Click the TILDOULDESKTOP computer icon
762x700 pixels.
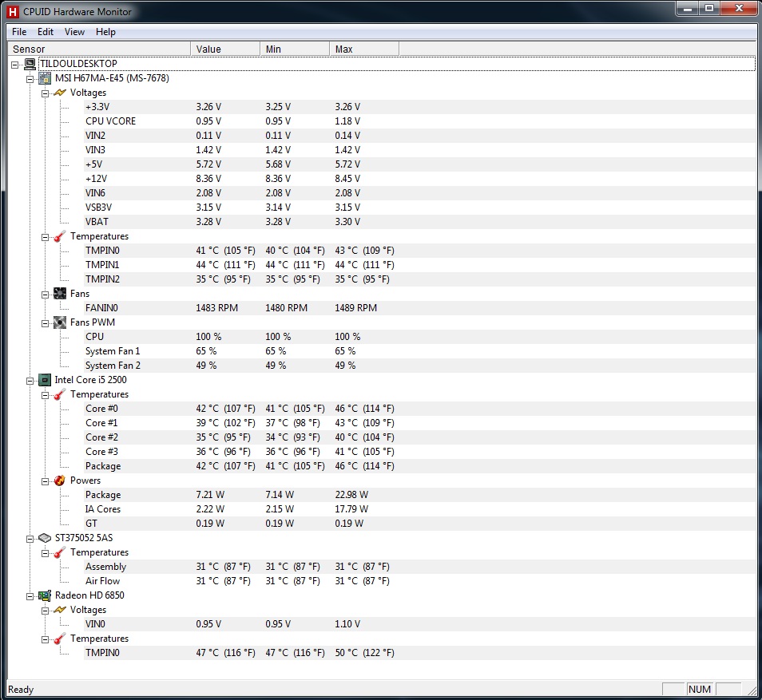[x=30, y=64]
